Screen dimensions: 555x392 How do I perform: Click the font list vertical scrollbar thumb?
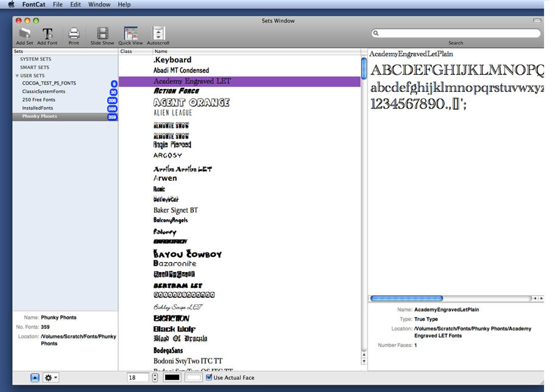click(x=364, y=68)
